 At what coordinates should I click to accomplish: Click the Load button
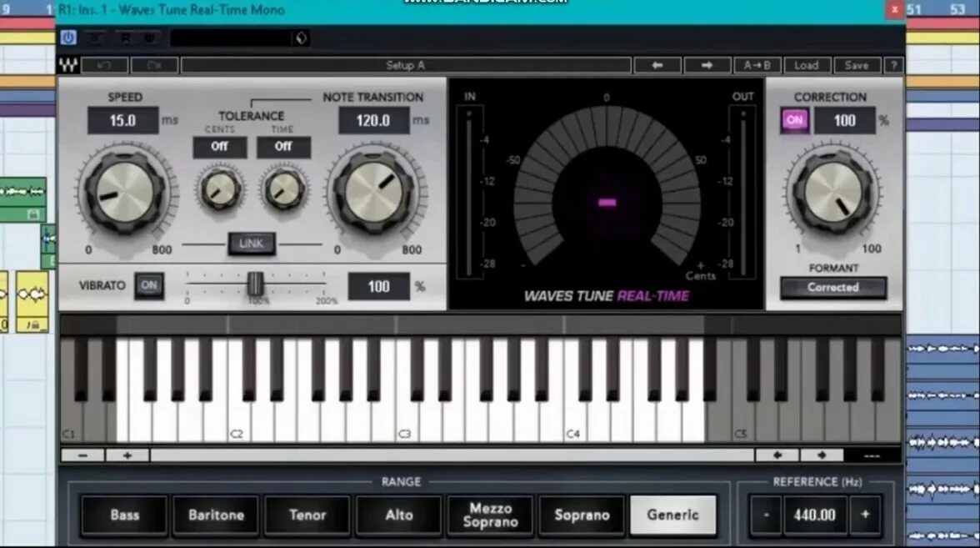pyautogui.click(x=807, y=64)
